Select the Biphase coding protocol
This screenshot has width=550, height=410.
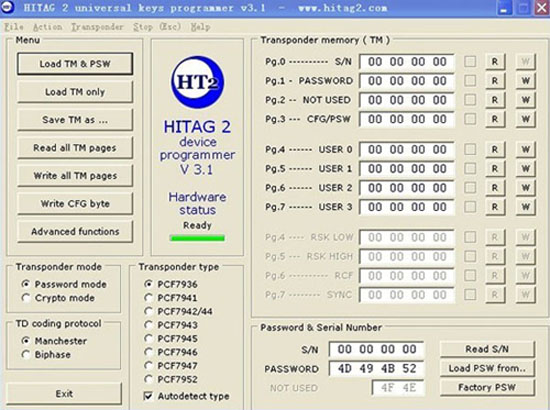pos(26,354)
